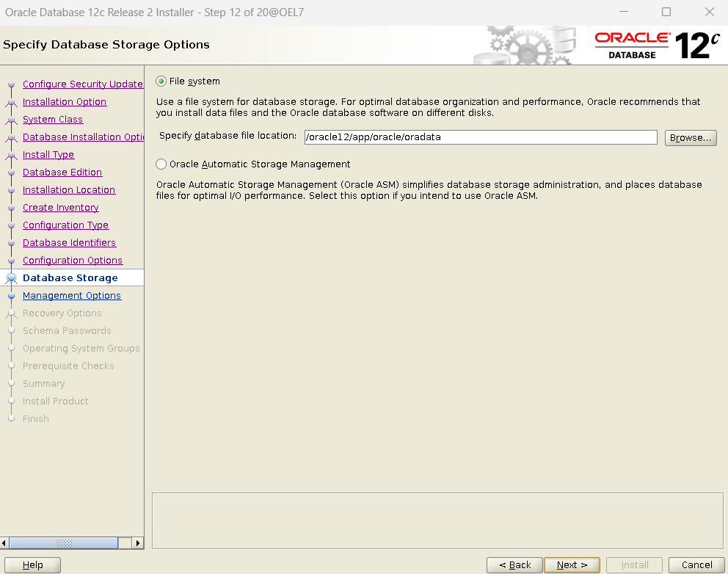This screenshot has width=728, height=574.
Task: Click the Installation Option step marker icon
Action: pos(11,102)
